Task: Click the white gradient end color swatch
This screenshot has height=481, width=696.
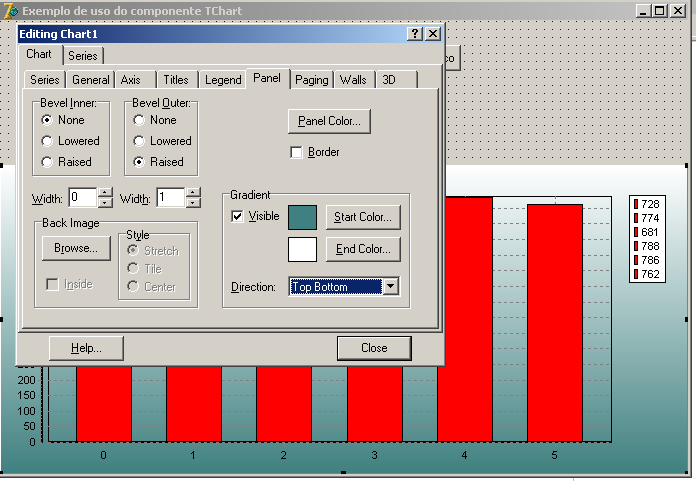Action: coord(302,249)
